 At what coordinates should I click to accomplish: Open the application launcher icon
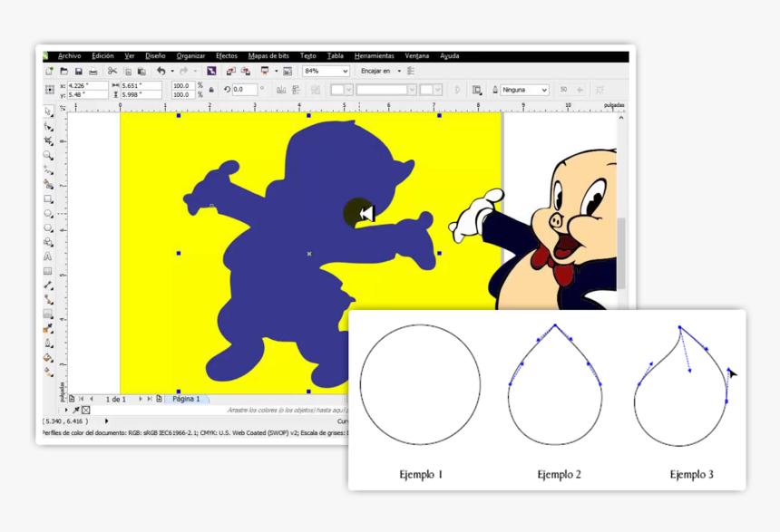coord(265,71)
